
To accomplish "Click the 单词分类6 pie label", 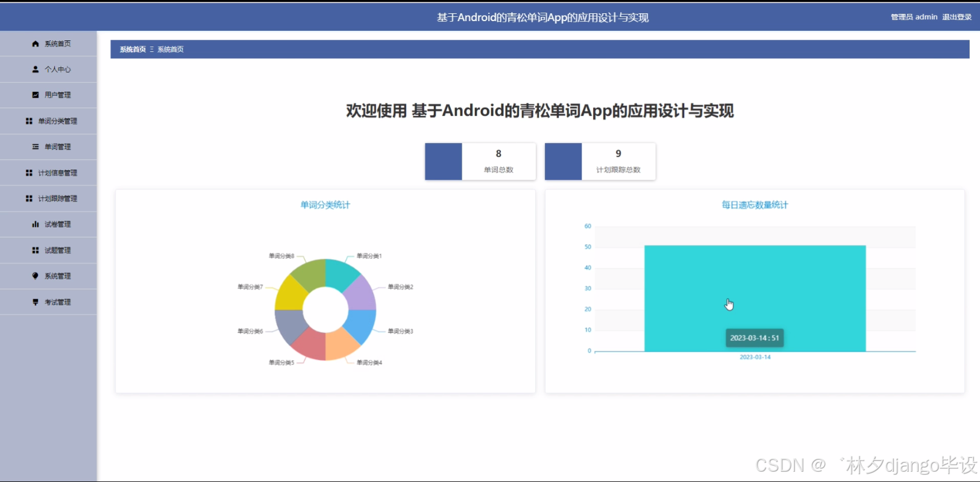I will click(250, 331).
